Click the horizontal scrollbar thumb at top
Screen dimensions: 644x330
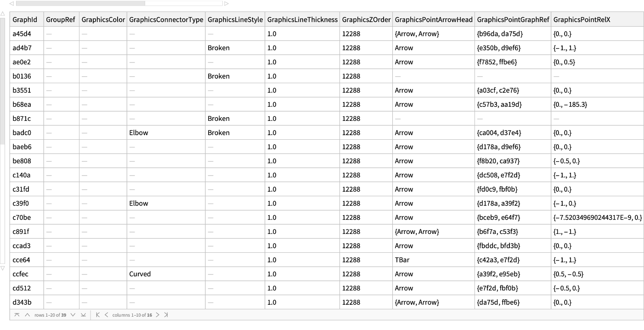click(80, 3)
